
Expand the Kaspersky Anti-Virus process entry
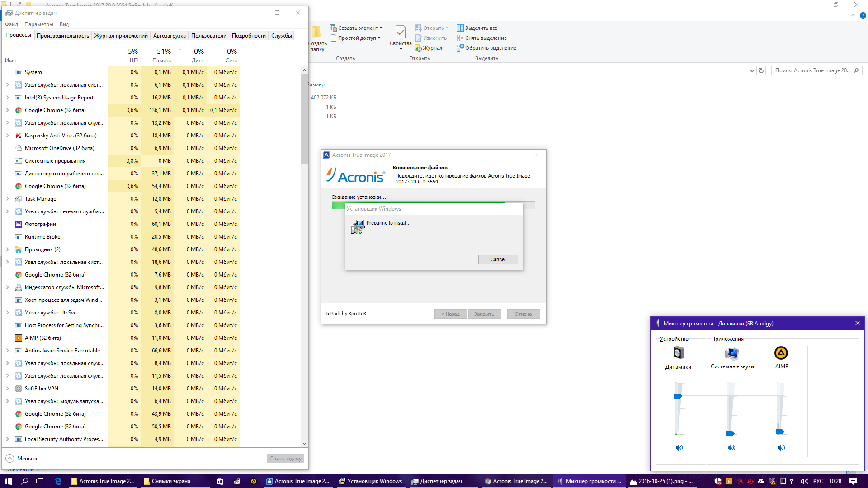[x=8, y=136]
